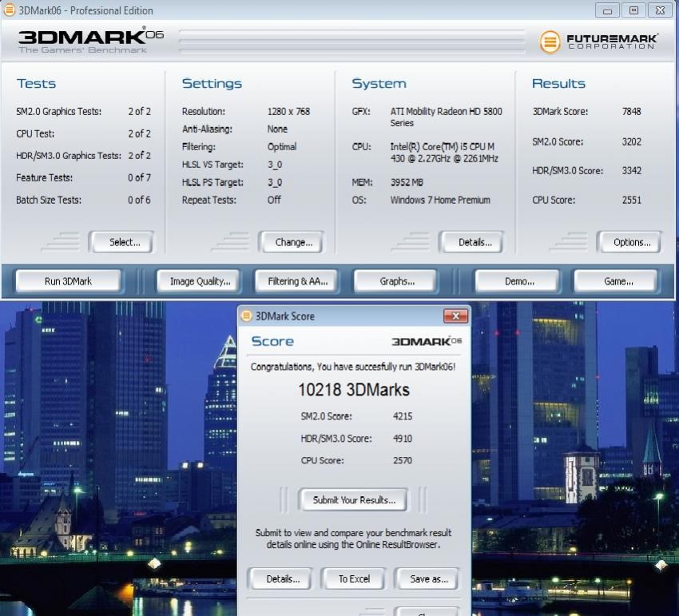Click the Anti-Aliasing value None
Screen dimensions: 679x616
(x=277, y=129)
